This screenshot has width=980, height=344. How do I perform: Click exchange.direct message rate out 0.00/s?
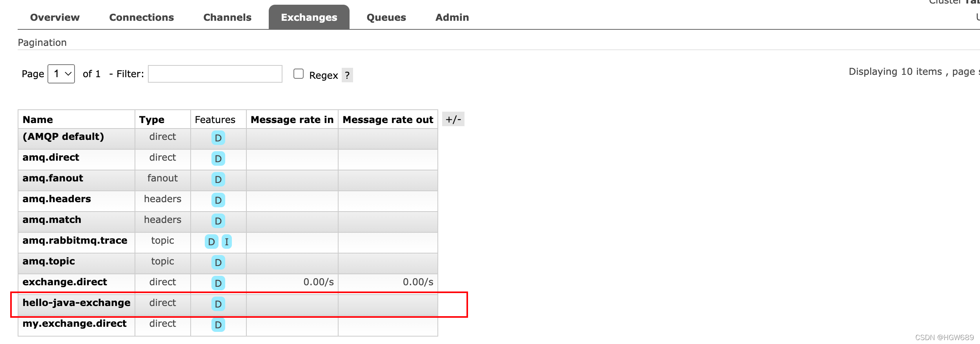tap(418, 282)
